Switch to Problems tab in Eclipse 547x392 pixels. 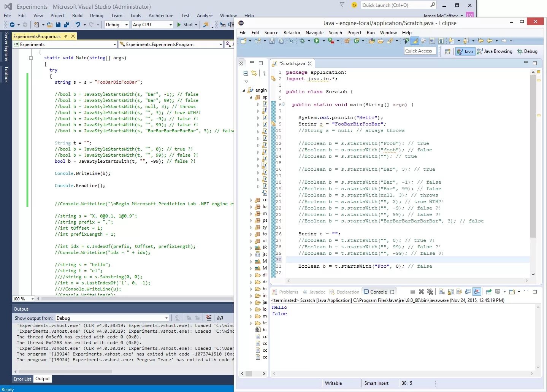pyautogui.click(x=285, y=292)
